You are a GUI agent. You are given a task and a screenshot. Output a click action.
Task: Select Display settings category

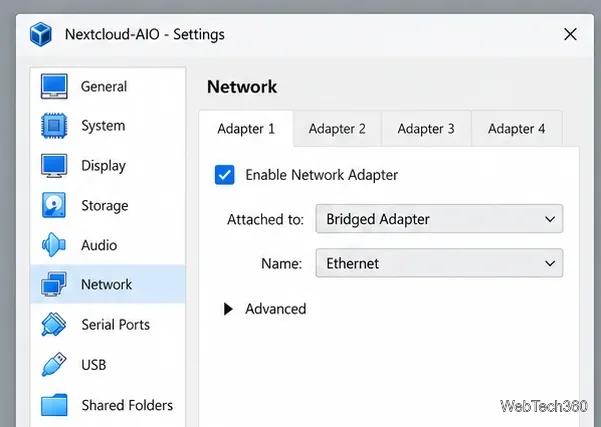coord(108,166)
